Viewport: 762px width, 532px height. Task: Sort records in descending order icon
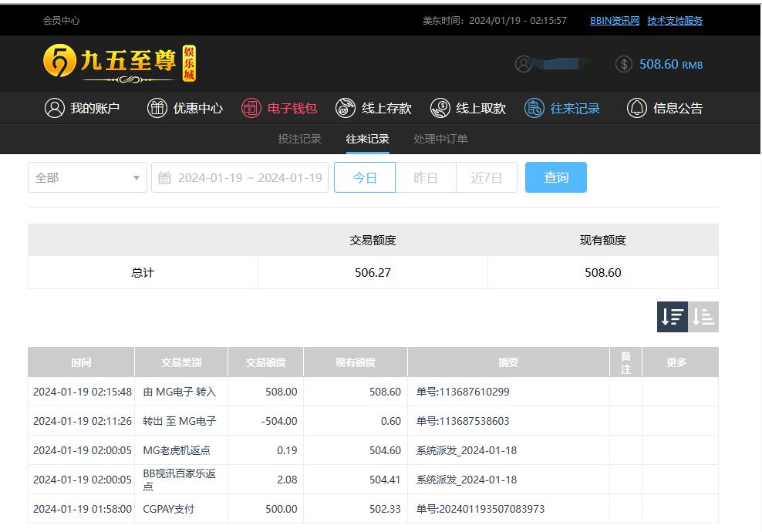[x=672, y=317]
